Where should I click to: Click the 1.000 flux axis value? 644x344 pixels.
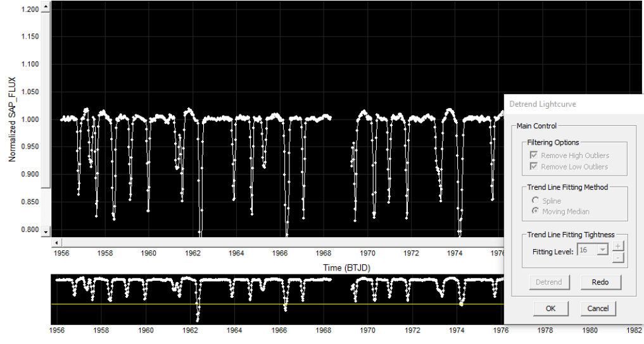click(30, 120)
